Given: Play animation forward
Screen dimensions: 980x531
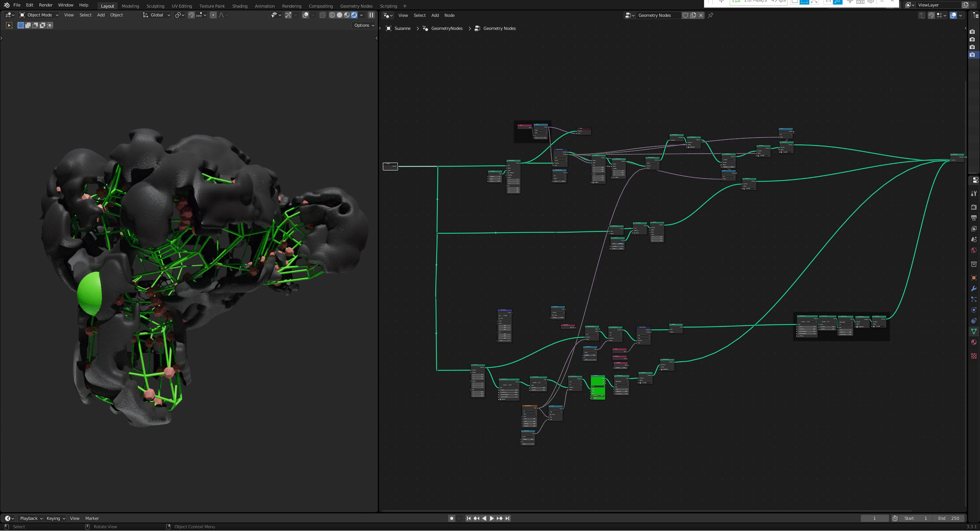Looking at the screenshot, I should (492, 518).
